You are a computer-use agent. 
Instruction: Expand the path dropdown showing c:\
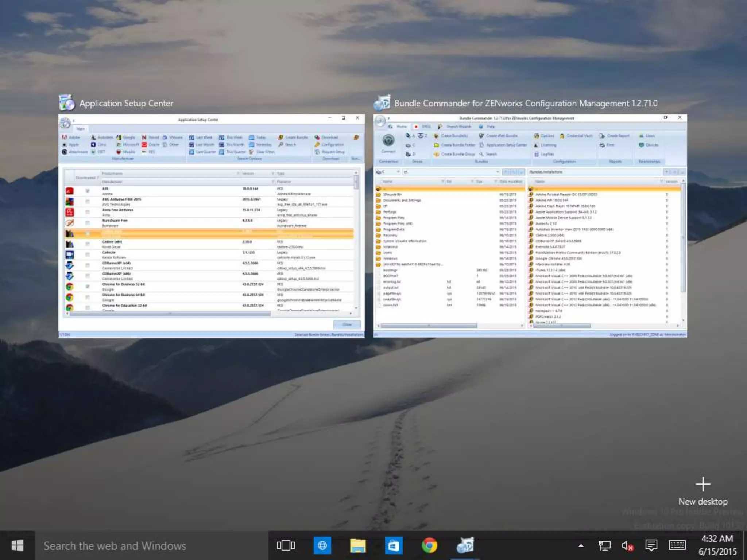pyautogui.click(x=497, y=172)
